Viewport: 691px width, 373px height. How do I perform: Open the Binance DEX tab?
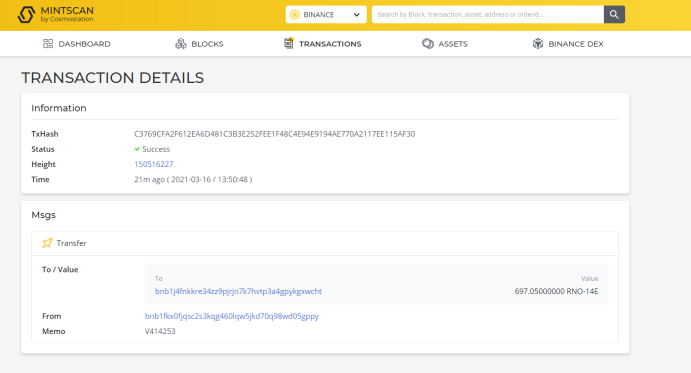[568, 44]
